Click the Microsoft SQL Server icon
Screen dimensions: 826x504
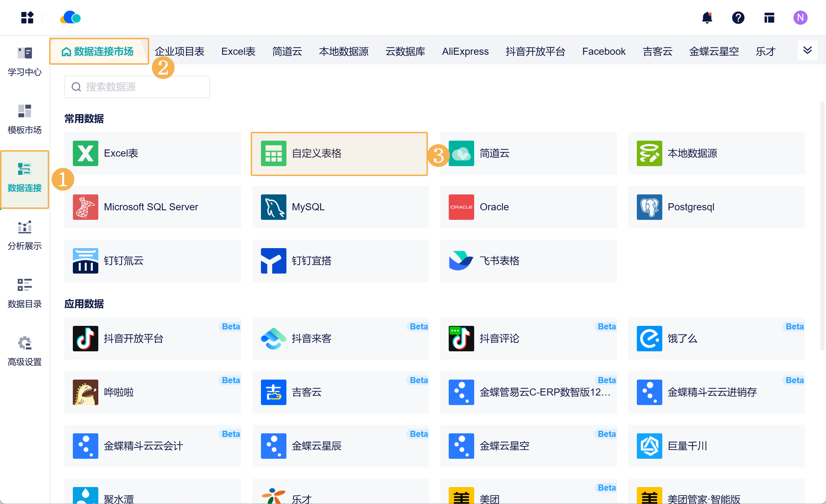pyautogui.click(x=86, y=207)
